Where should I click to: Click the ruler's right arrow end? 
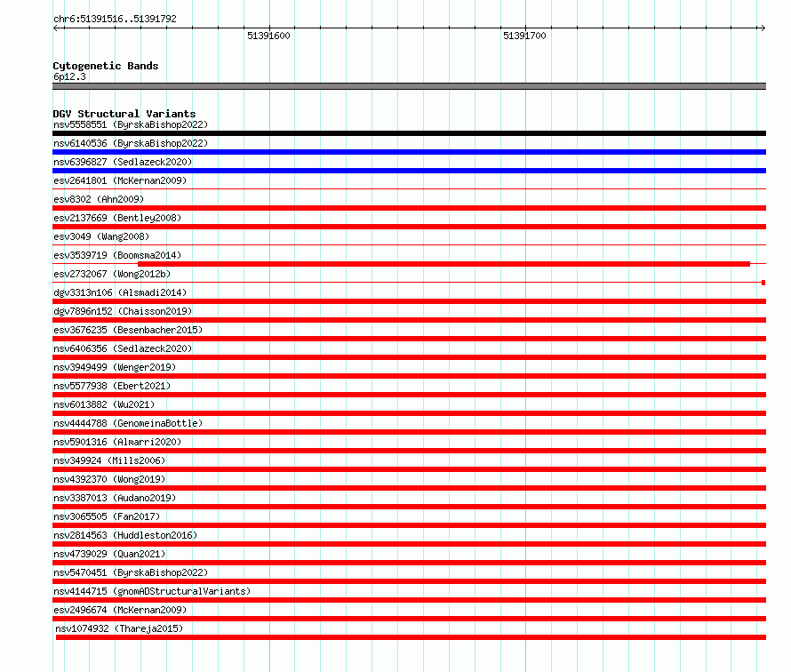point(763,28)
